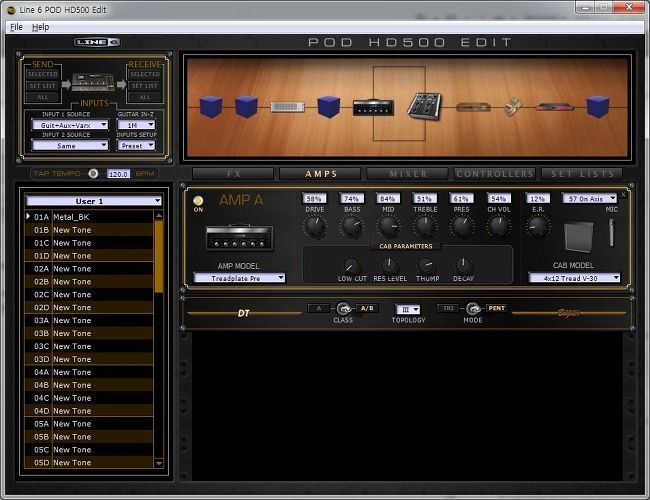This screenshot has width=650, height=500.
Task: Switch to the CONTROLLERS tab
Action: pos(495,174)
